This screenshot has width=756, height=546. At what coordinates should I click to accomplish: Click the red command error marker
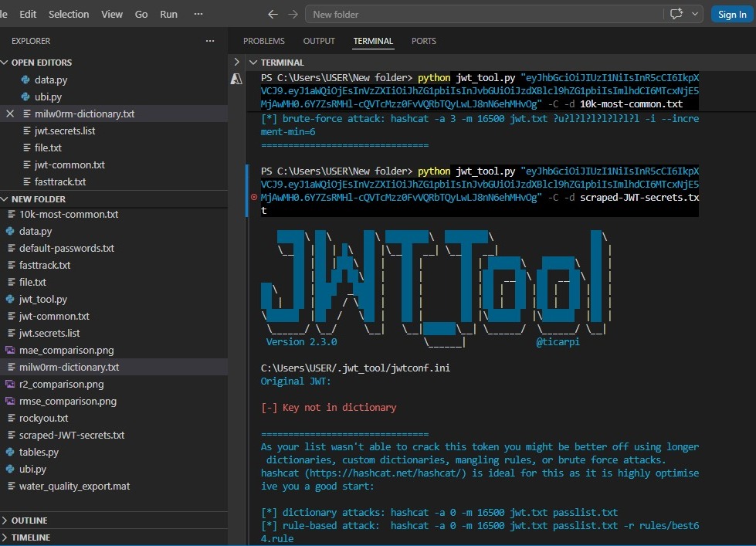click(254, 197)
